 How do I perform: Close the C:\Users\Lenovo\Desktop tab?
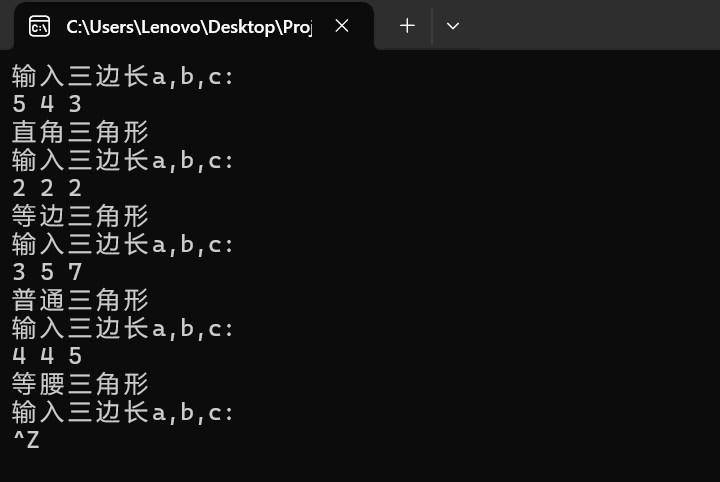point(342,26)
